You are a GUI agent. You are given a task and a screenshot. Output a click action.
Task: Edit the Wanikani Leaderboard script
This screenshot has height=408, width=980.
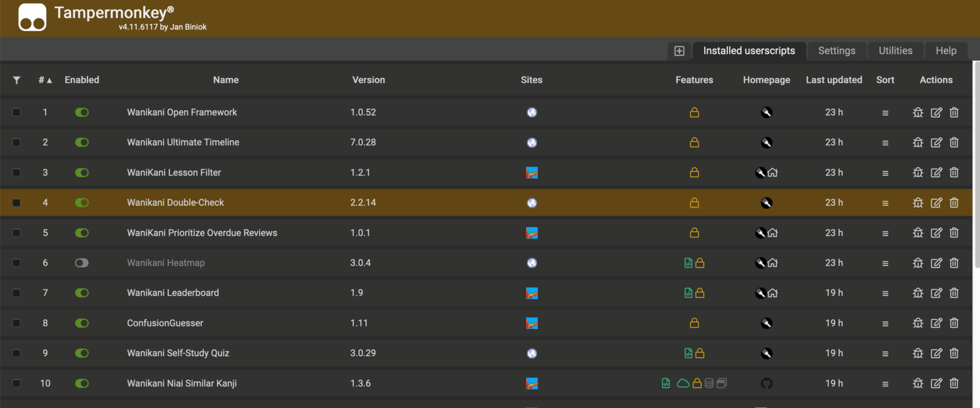pos(936,293)
